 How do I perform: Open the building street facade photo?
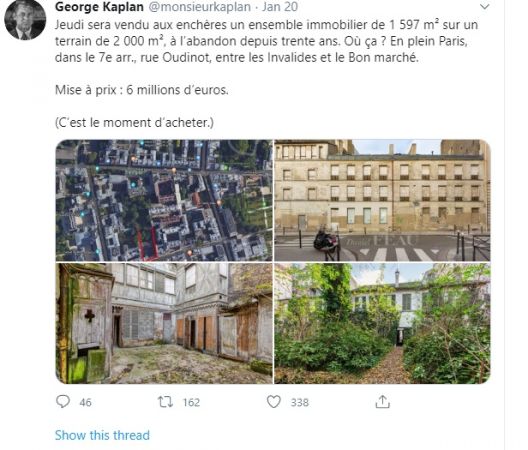382,200
